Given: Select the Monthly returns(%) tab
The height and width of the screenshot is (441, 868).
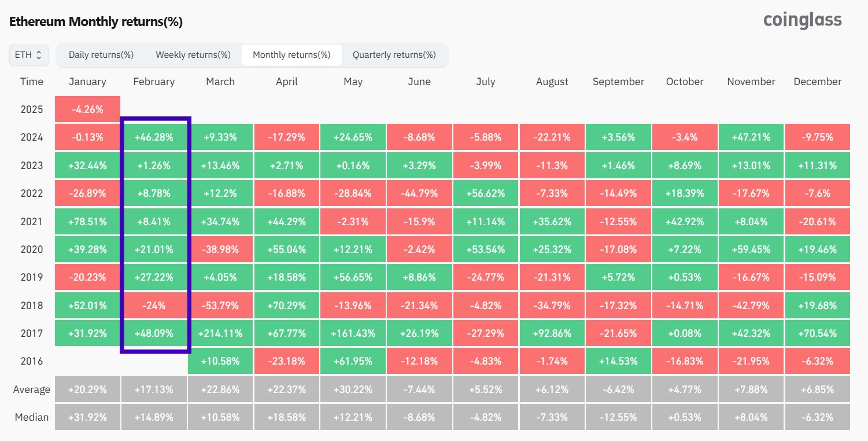Looking at the screenshot, I should [x=291, y=55].
